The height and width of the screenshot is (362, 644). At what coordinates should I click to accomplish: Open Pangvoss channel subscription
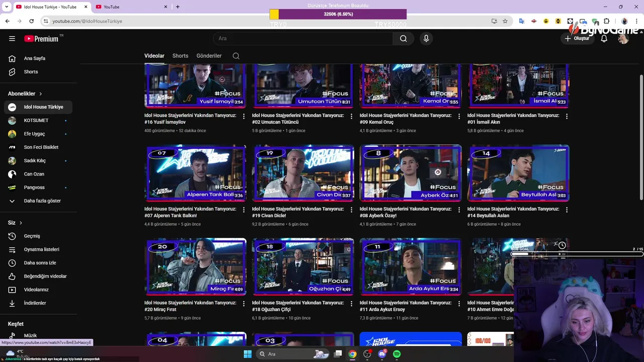click(x=38, y=188)
